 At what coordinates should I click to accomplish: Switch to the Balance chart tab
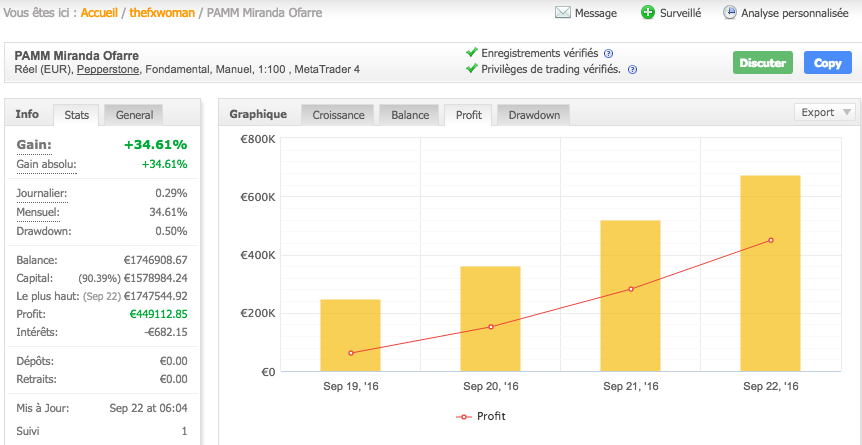[x=410, y=115]
